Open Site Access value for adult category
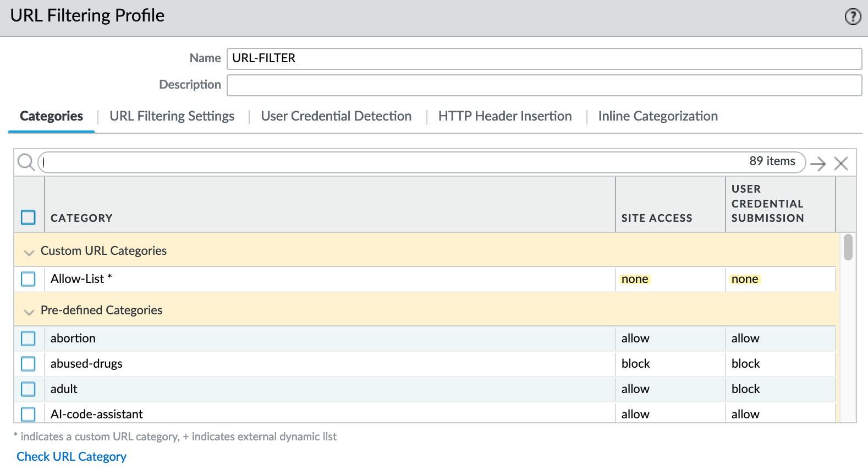The width and height of the screenshot is (868, 469). [x=635, y=389]
